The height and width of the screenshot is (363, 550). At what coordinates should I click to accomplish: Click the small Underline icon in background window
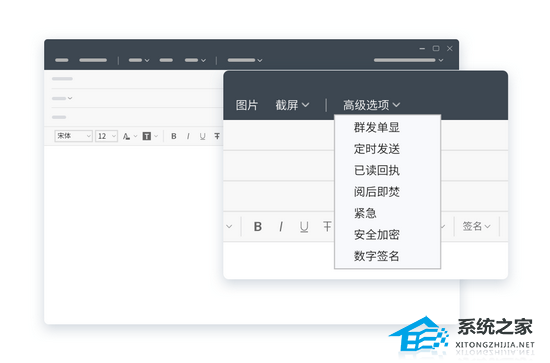point(202,136)
